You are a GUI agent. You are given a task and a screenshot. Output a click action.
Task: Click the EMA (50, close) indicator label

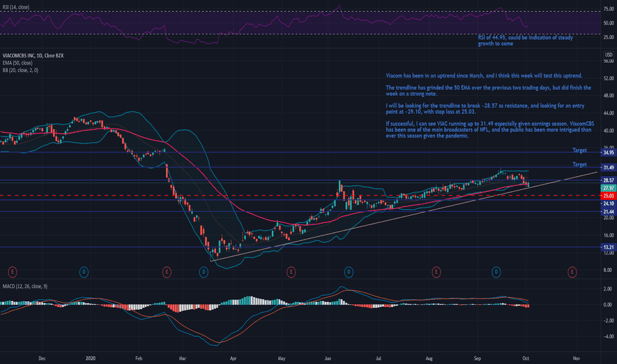17,63
